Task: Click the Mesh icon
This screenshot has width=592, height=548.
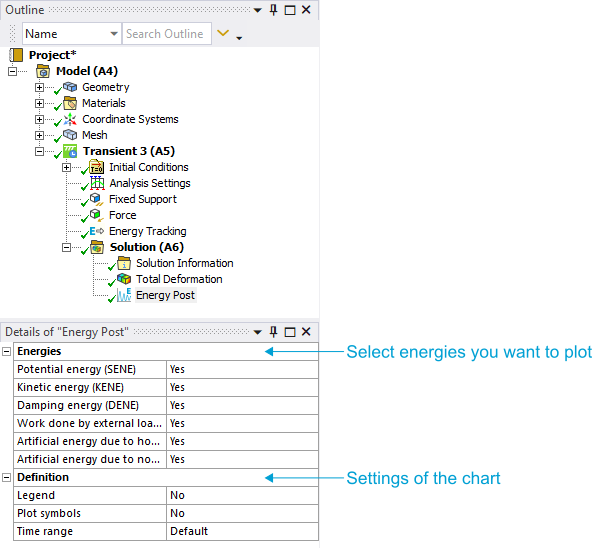Action: [x=70, y=135]
